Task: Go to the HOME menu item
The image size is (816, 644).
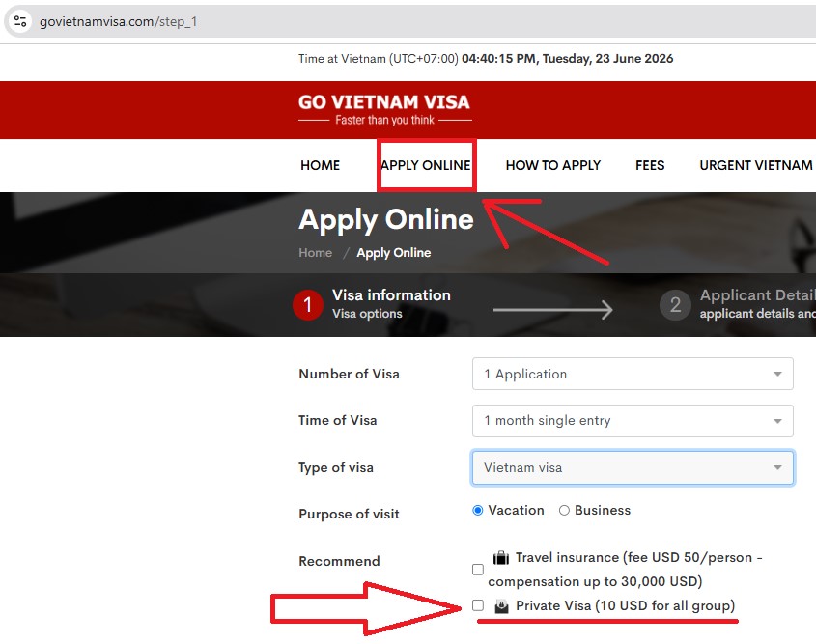Action: click(320, 165)
